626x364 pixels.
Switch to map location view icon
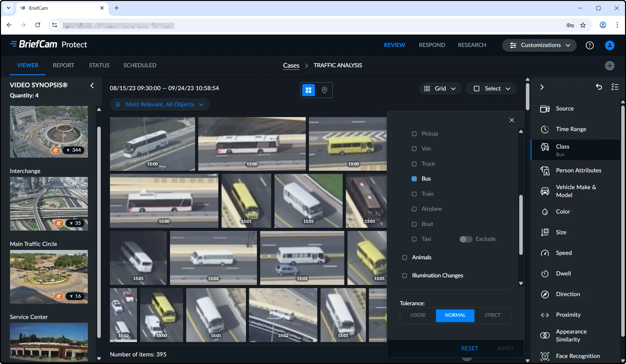[324, 90]
